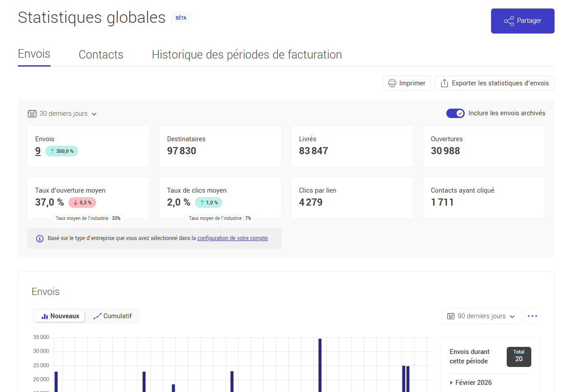The image size is (572, 392).
Task: Click the Statistiques globales page title
Action: [x=92, y=17]
